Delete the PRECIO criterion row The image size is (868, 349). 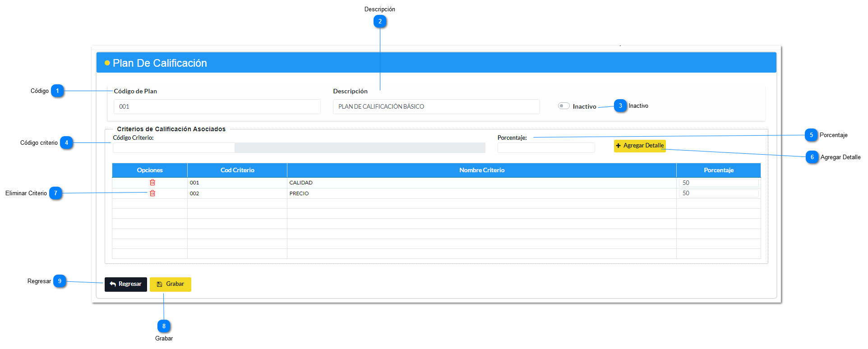tap(152, 193)
